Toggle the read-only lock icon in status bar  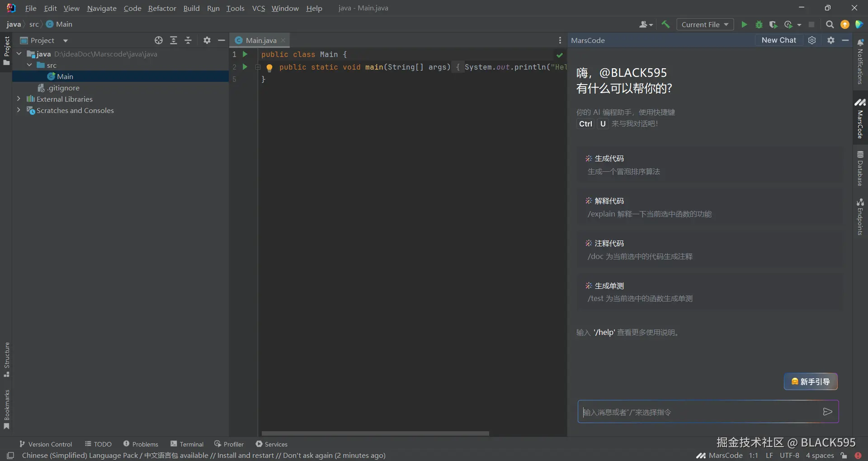click(x=844, y=456)
